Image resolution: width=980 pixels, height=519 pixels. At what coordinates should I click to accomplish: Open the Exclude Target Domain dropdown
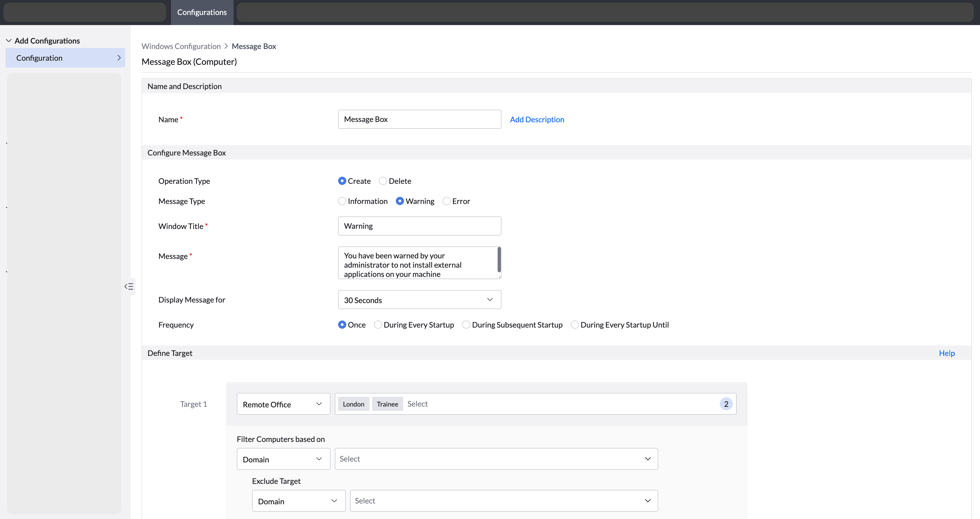(298, 501)
